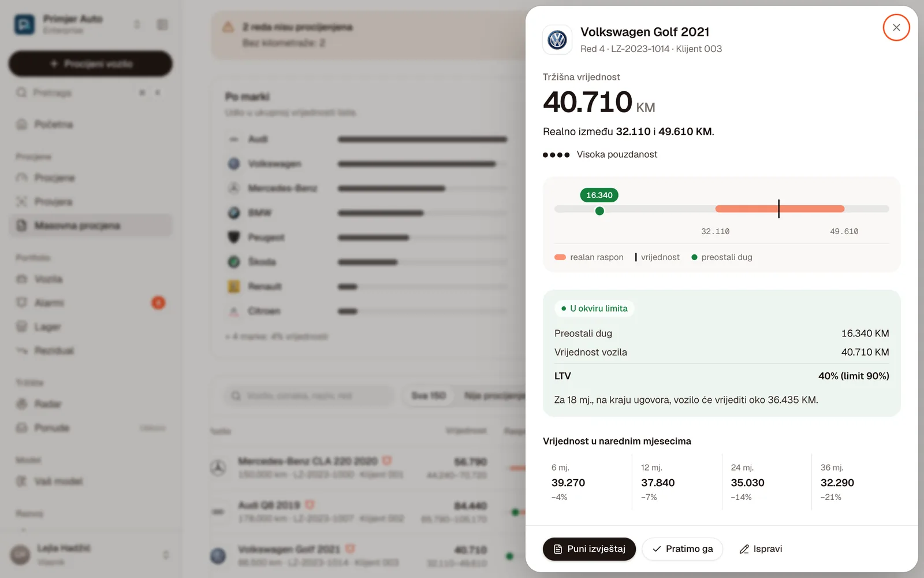The height and width of the screenshot is (578, 924).
Task: Click the Pratimo ga tracking button
Action: [x=683, y=549]
